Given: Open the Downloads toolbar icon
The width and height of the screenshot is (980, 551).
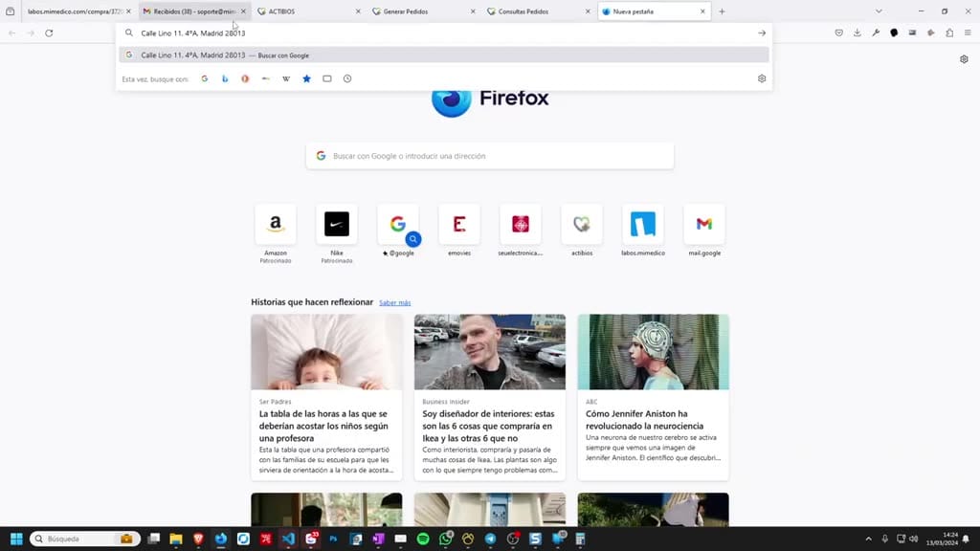Looking at the screenshot, I should [x=857, y=33].
